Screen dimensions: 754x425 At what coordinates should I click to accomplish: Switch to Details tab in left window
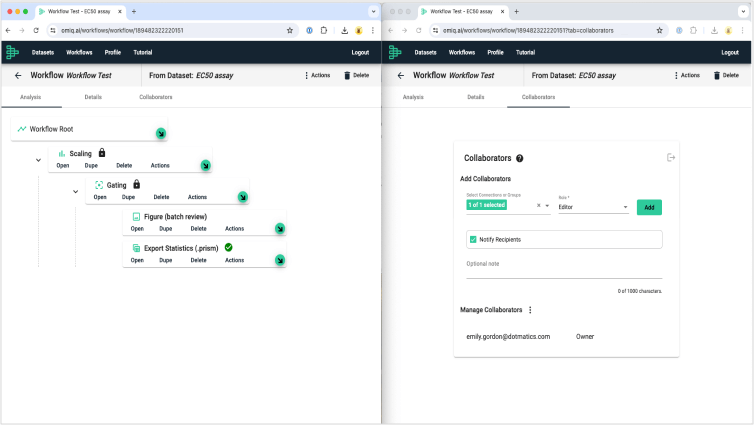(x=93, y=97)
